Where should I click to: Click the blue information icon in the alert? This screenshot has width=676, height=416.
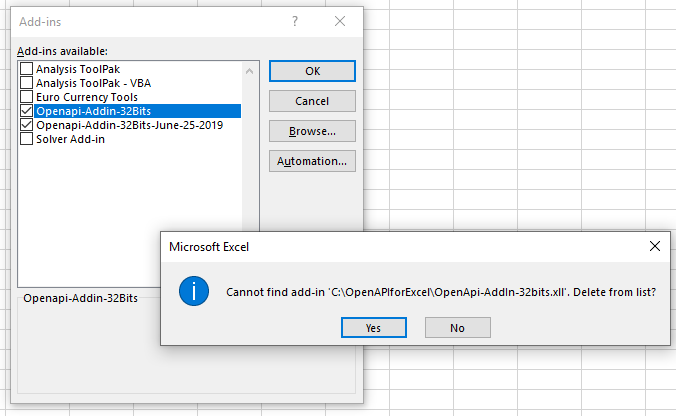(x=193, y=292)
